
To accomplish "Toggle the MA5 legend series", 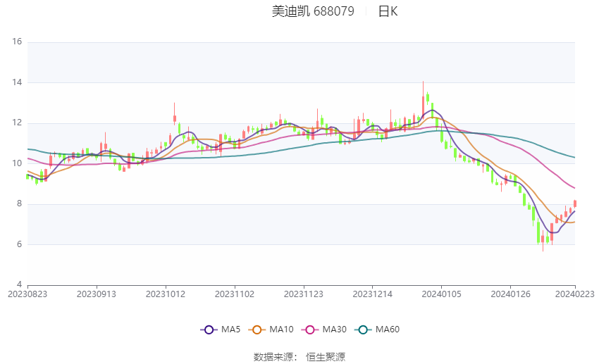I will (221, 330).
